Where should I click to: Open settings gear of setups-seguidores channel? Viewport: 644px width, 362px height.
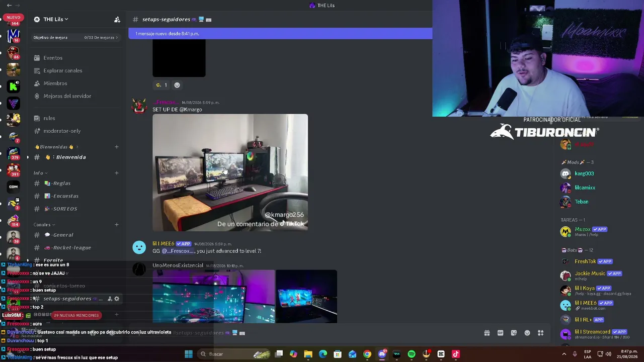pos(117,299)
